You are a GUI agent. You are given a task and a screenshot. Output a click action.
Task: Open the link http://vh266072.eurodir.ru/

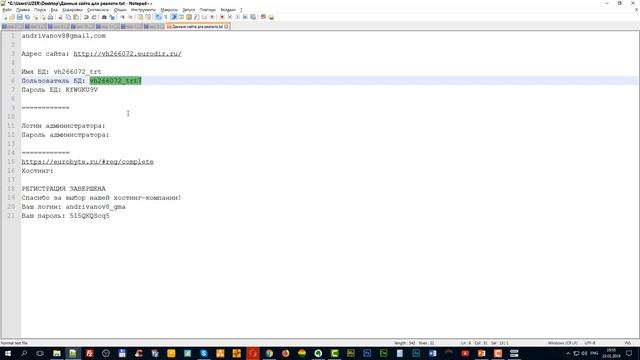[x=127, y=54]
